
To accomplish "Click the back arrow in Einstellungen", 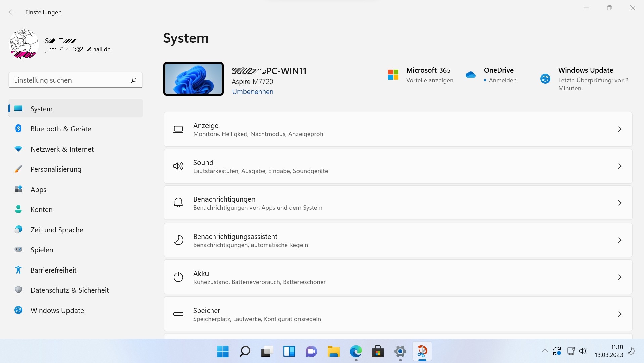I will (x=12, y=12).
